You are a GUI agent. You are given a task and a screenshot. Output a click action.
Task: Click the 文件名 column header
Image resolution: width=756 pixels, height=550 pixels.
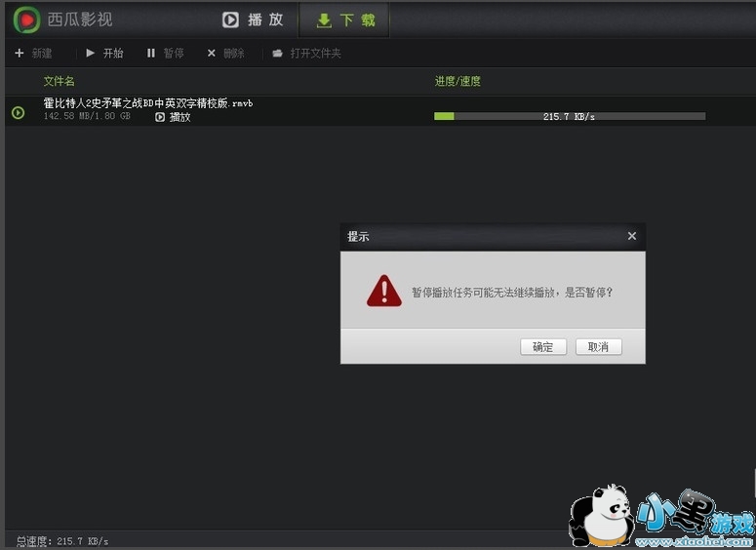pyautogui.click(x=59, y=81)
